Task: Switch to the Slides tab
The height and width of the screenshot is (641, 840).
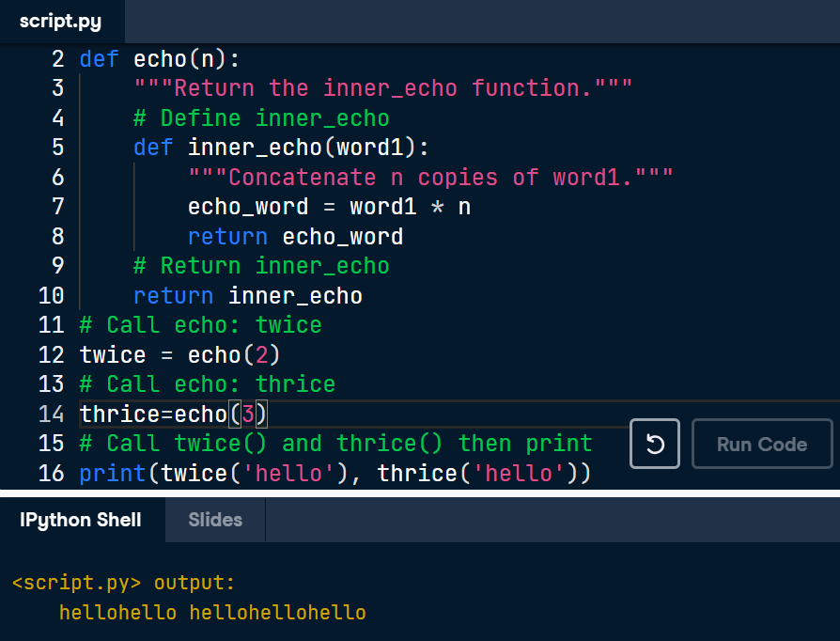Action: [x=215, y=520]
